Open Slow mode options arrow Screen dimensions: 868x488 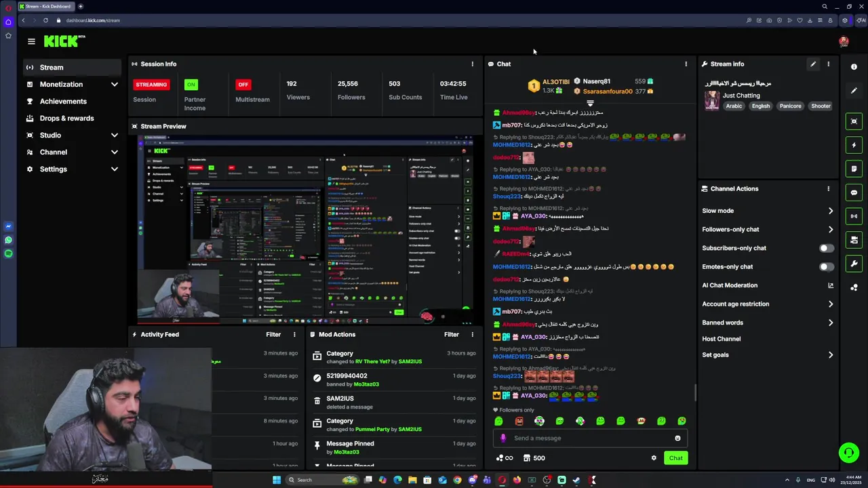tap(831, 211)
